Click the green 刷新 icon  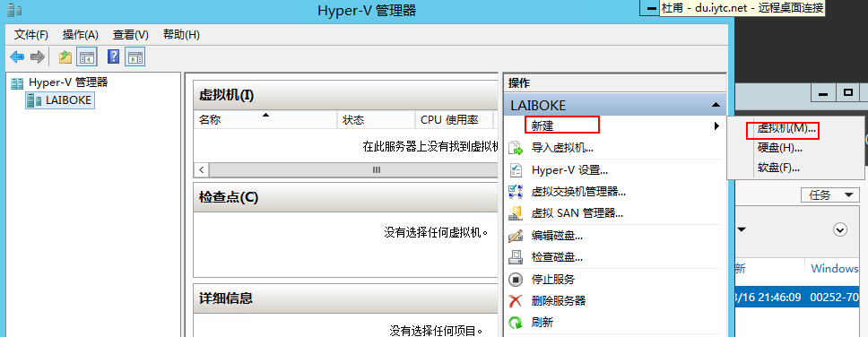pyautogui.click(x=516, y=323)
